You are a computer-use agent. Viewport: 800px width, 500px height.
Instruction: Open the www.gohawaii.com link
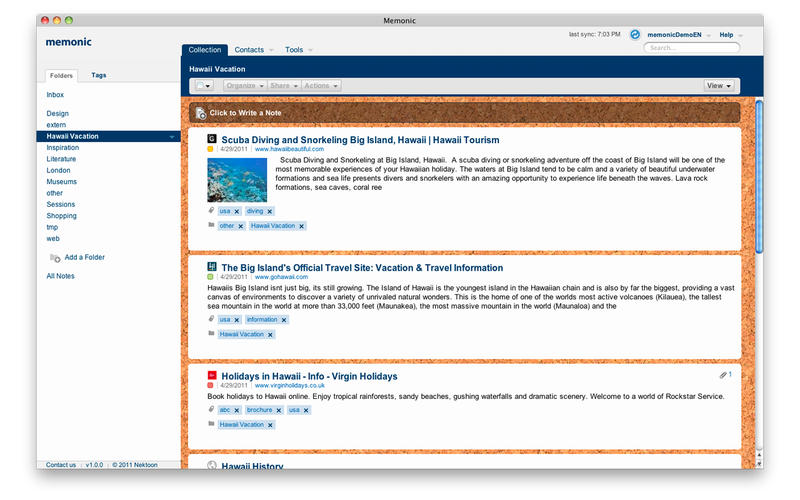(x=281, y=277)
